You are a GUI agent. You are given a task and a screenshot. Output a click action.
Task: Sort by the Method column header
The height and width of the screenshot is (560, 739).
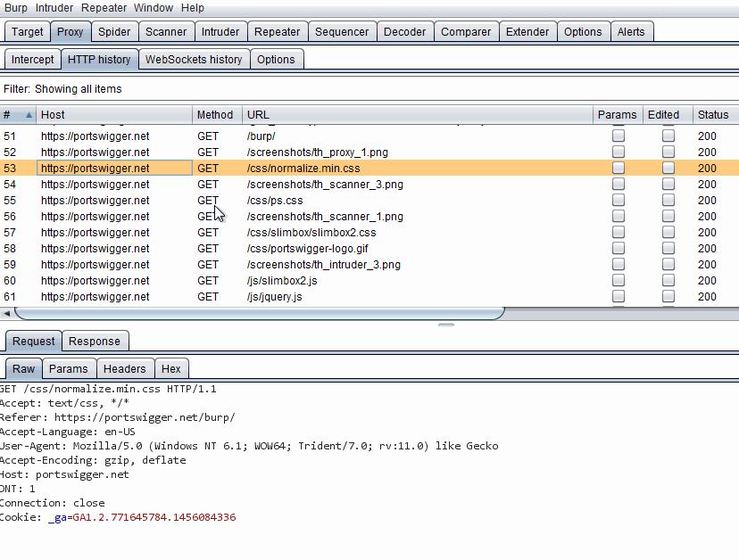point(215,115)
